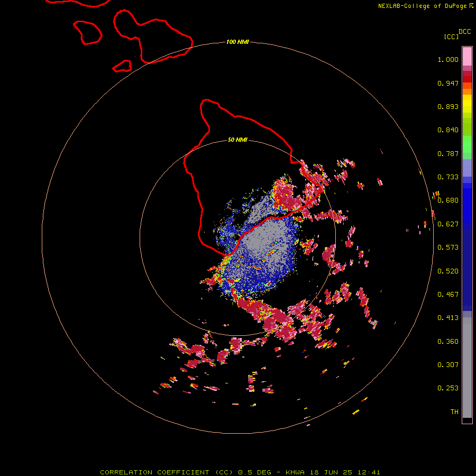Pick the orange segment of the color bar

[467, 91]
